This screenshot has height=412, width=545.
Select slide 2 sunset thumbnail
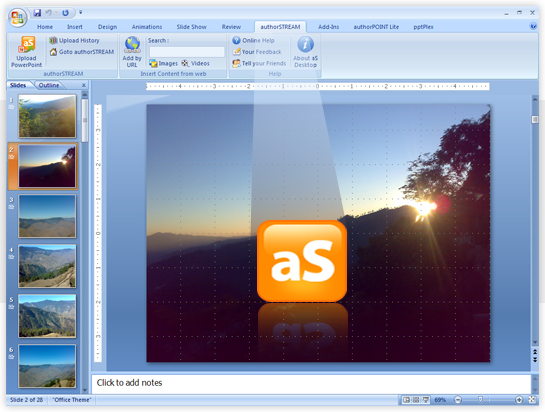click(x=47, y=166)
